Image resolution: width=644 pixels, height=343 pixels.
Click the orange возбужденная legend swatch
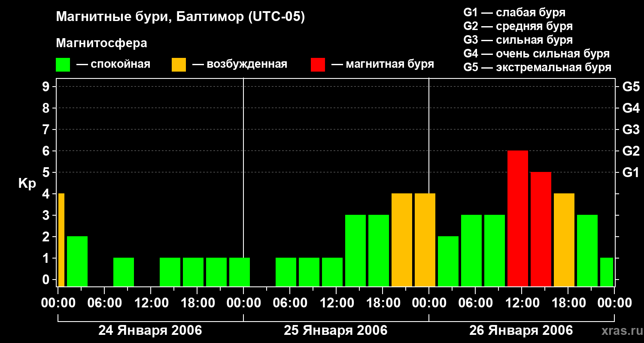pos(179,65)
